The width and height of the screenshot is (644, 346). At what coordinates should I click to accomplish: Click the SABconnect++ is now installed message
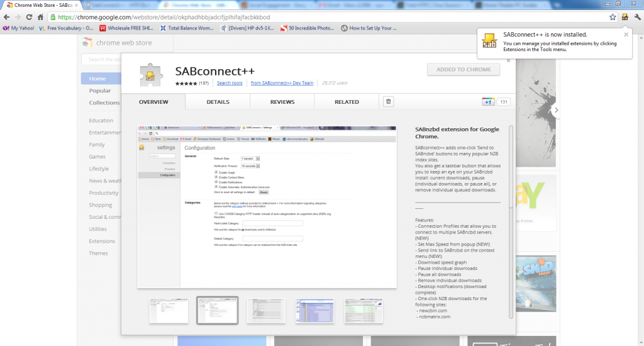[x=545, y=35]
